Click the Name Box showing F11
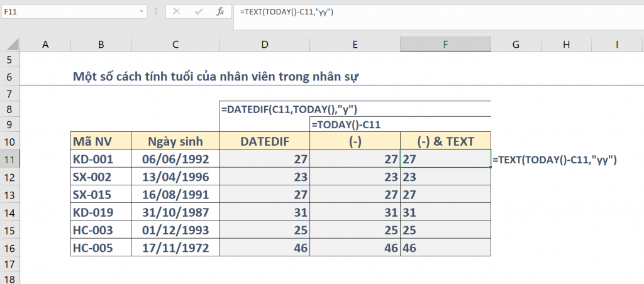644x284 pixels. coord(69,12)
